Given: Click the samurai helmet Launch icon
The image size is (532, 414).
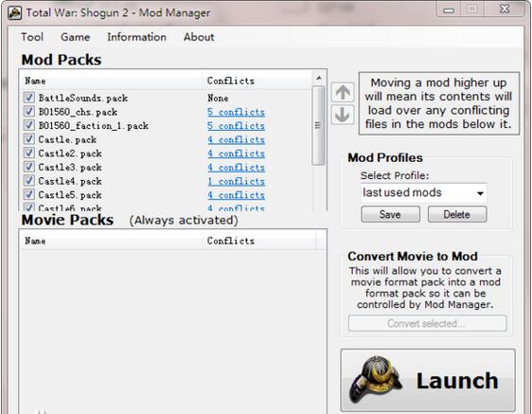Looking at the screenshot, I should point(375,380).
